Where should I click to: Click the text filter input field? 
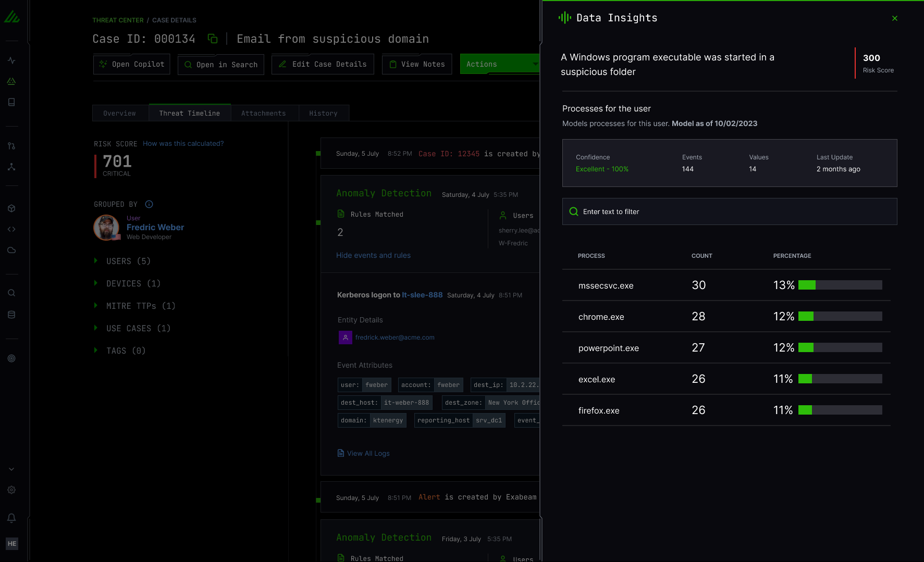pyautogui.click(x=729, y=211)
